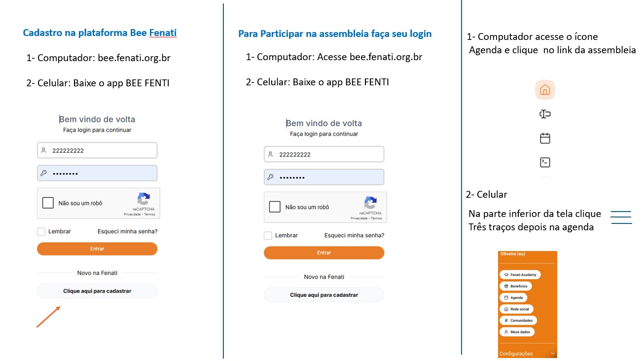Open the Agenda calendar icon in sidebar
Viewport: 644px width, 361px height.
tap(545, 138)
